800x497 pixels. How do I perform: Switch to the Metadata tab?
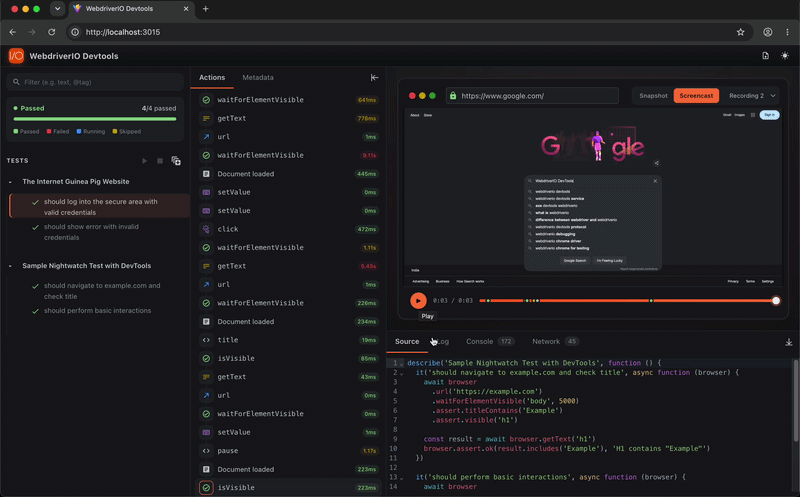coord(258,78)
